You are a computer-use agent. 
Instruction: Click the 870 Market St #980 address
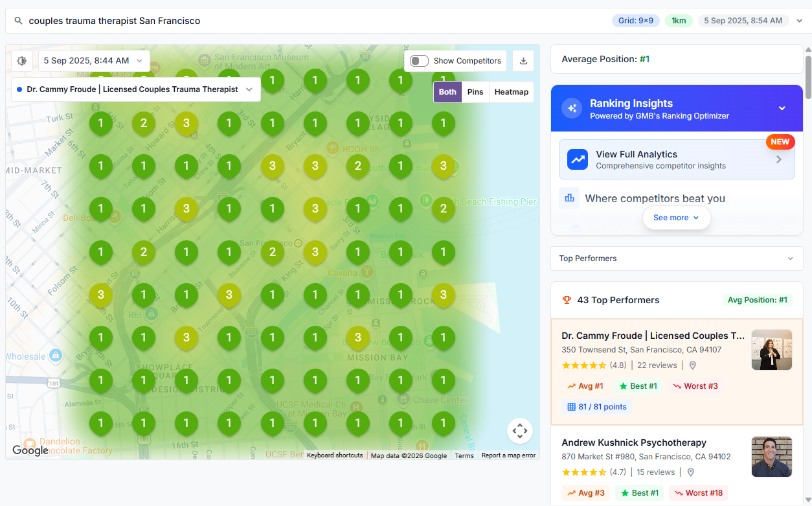[x=646, y=457]
